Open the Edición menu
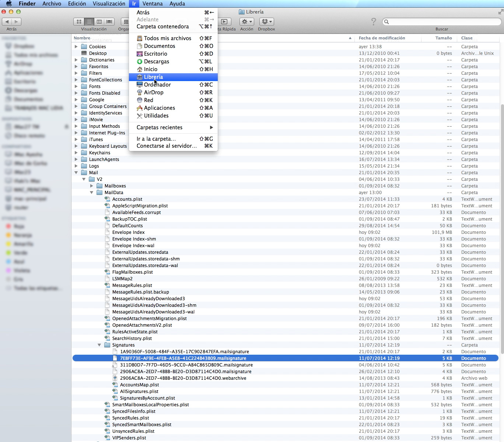 pos(77,4)
